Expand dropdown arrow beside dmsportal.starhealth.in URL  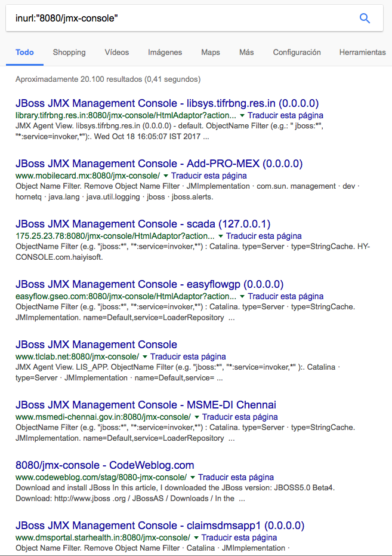click(x=196, y=537)
